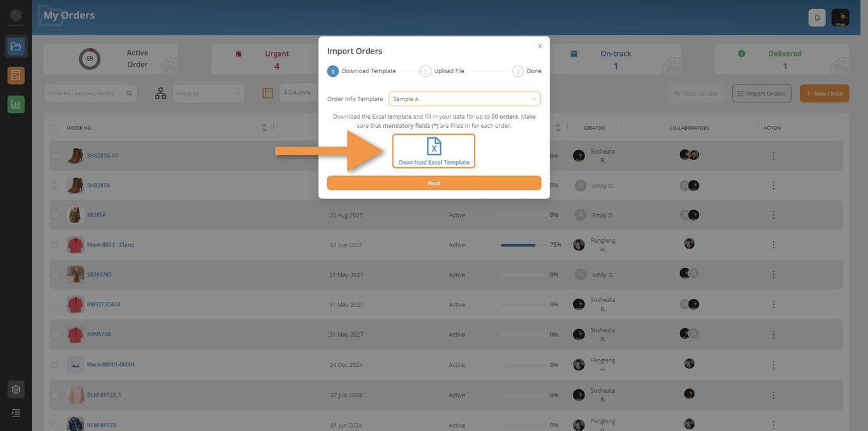Close the Import Orders dialog
Screen dimensions: 868x431
540,46
